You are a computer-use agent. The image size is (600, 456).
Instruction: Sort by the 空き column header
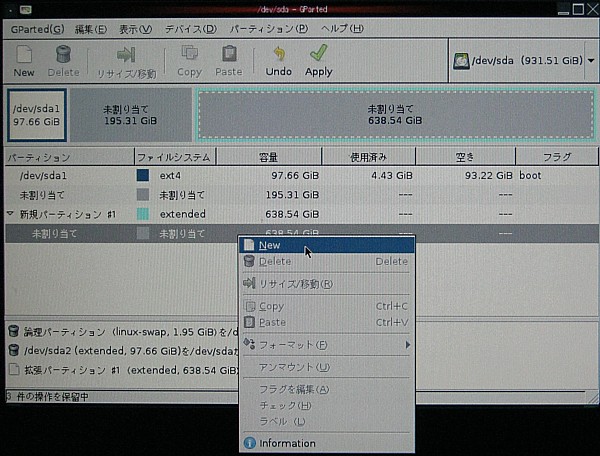pyautogui.click(x=465, y=157)
